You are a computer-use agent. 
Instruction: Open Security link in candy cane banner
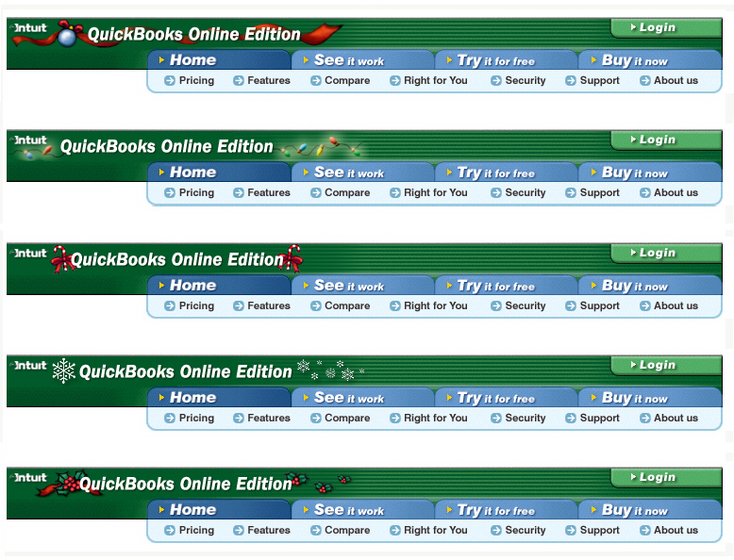click(525, 306)
